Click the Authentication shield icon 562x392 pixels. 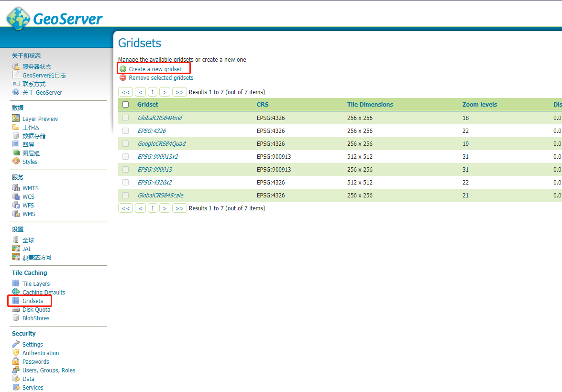click(16, 353)
